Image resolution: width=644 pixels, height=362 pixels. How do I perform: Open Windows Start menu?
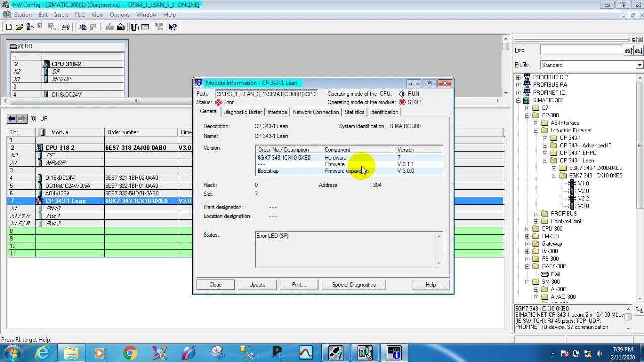12,353
